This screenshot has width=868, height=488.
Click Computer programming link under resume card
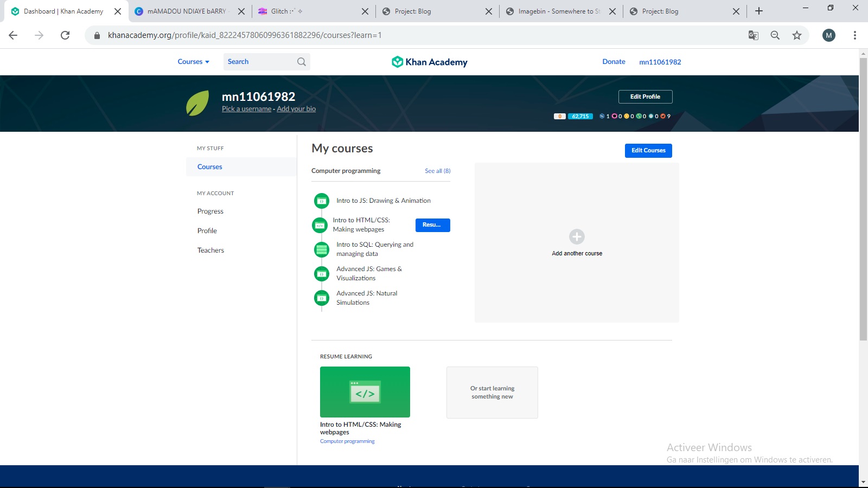pyautogui.click(x=347, y=441)
